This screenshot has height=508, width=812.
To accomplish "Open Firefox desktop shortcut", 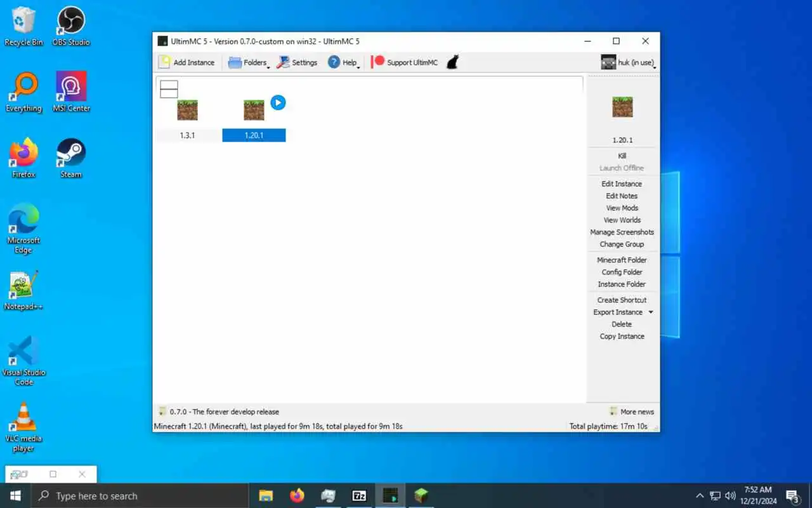I will (23, 159).
